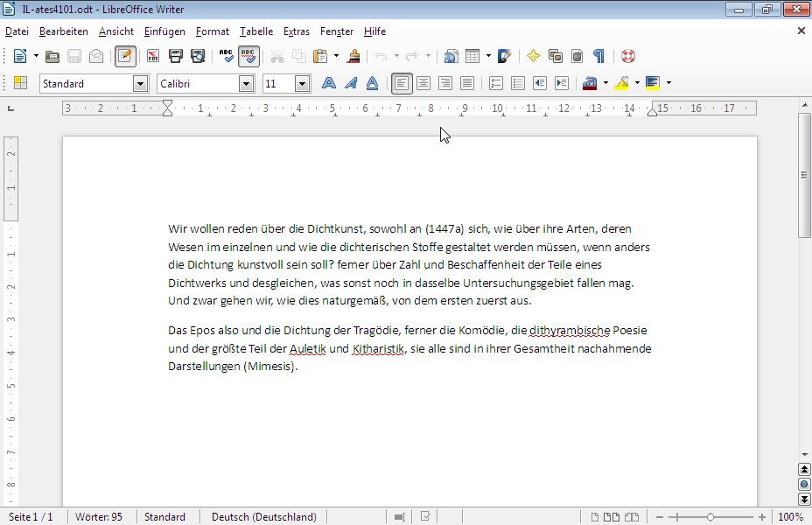
Task: Click the Undo arrow icon
Action: pyautogui.click(x=381, y=56)
